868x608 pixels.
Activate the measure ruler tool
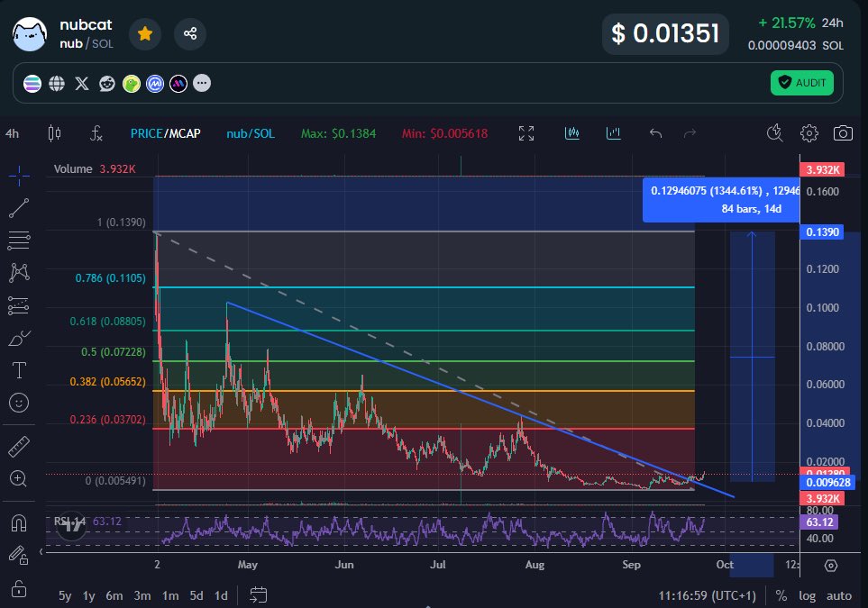(x=20, y=444)
